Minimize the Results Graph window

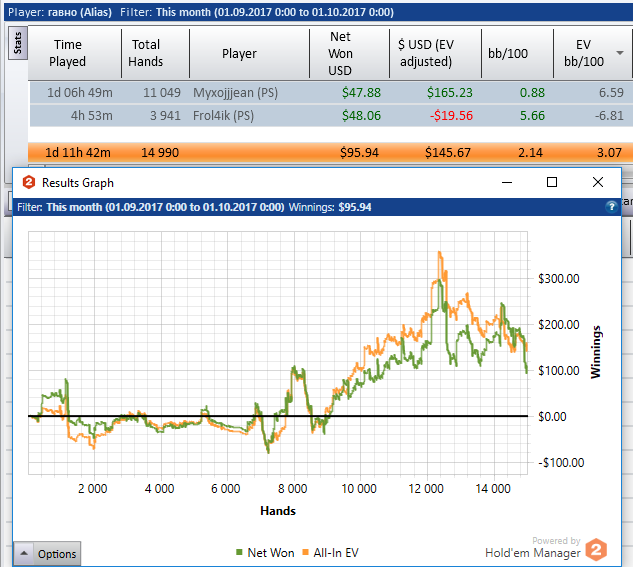pyautogui.click(x=507, y=182)
